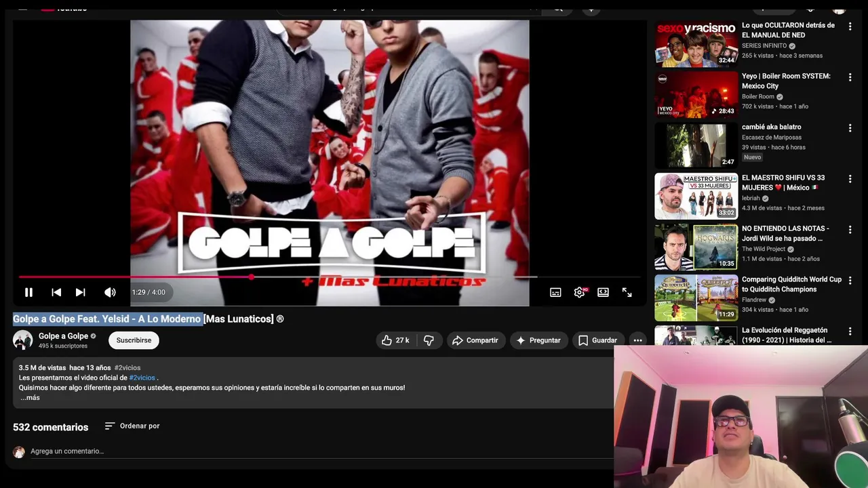This screenshot has width=868, height=488.
Task: Open the Golpe a Golpe channel name link
Action: click(x=63, y=336)
